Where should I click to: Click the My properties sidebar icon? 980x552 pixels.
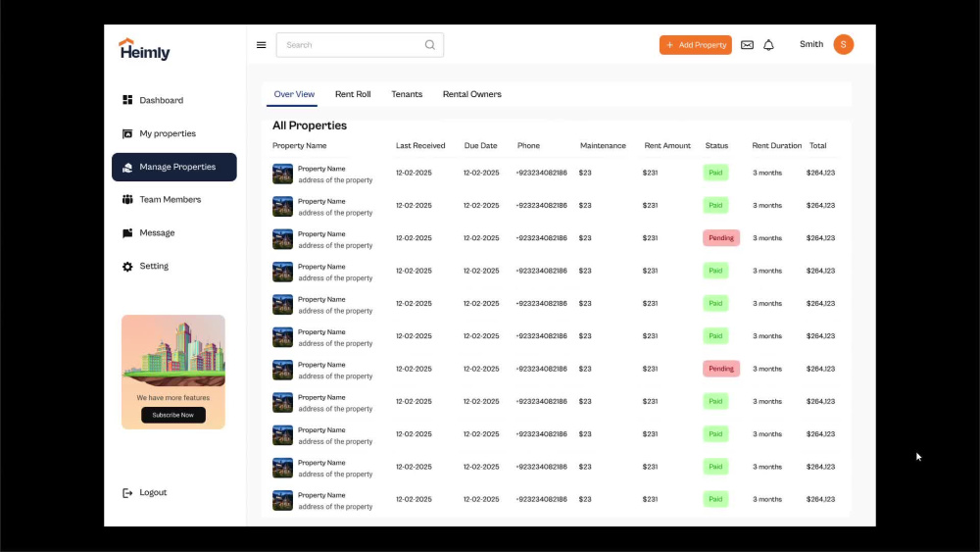click(127, 133)
